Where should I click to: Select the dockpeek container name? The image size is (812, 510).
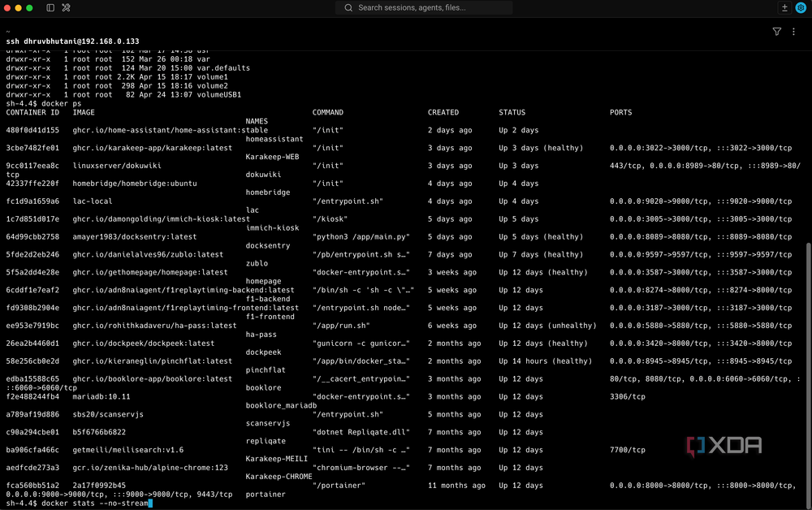[x=263, y=352]
